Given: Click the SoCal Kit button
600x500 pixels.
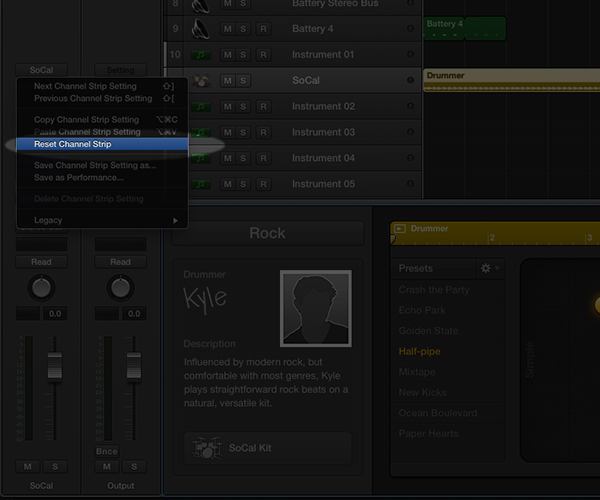Looking at the screenshot, I should click(267, 448).
